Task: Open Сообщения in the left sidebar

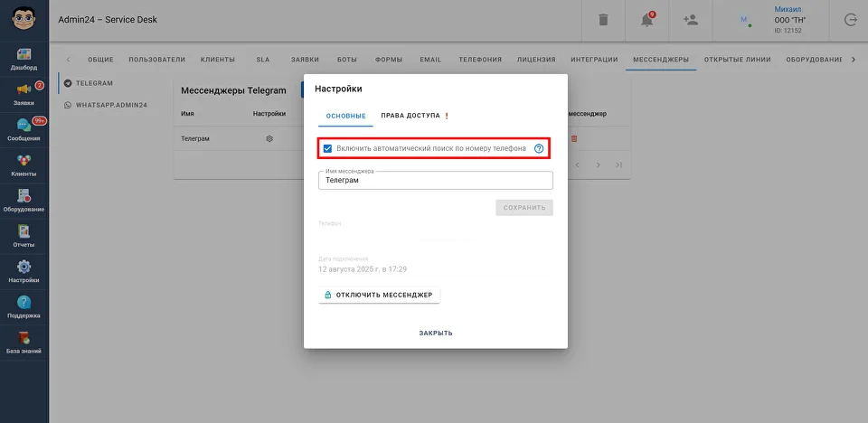Action: point(24,131)
